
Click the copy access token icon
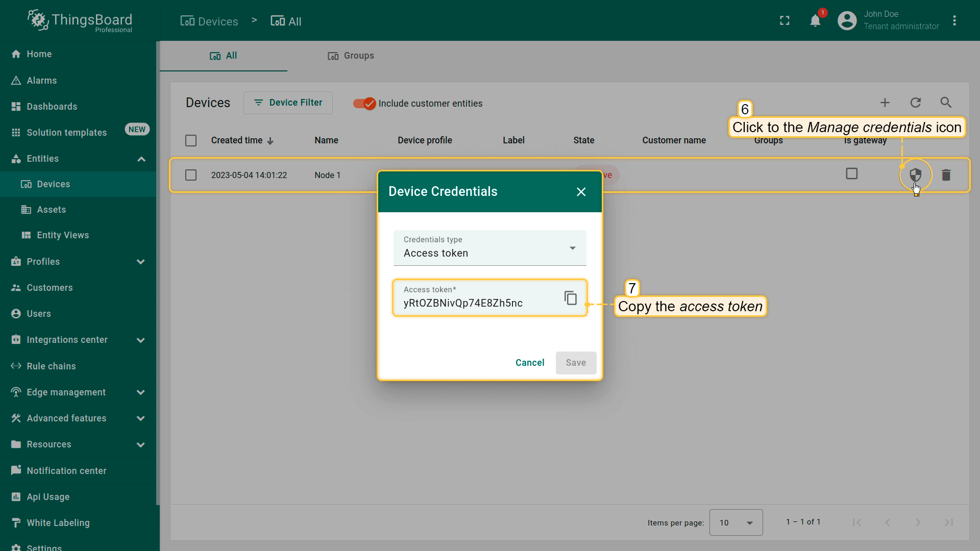click(x=570, y=298)
